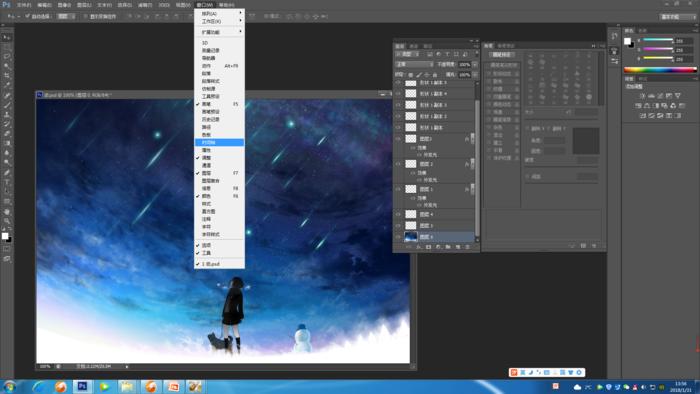This screenshot has height=394, width=700.
Task: Click lock transparent pixels icon in Layers panel
Action: point(411,75)
